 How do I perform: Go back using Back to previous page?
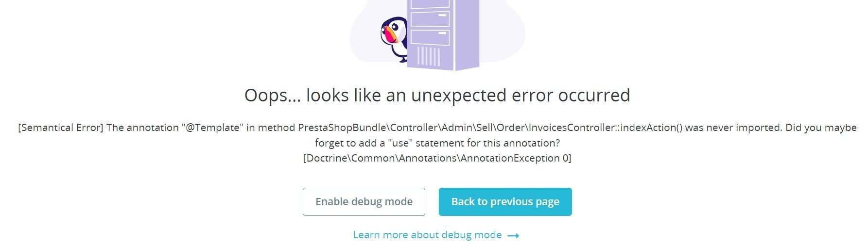coord(505,202)
